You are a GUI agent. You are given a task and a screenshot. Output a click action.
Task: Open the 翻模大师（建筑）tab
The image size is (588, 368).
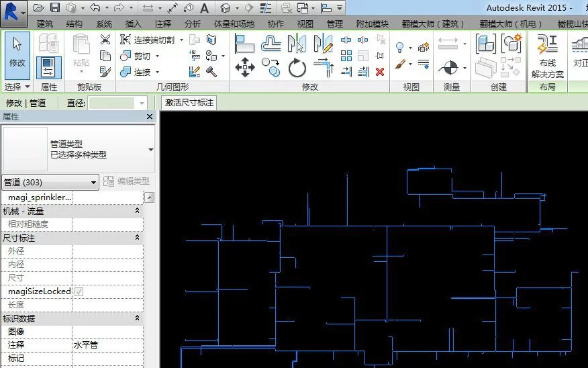click(433, 24)
